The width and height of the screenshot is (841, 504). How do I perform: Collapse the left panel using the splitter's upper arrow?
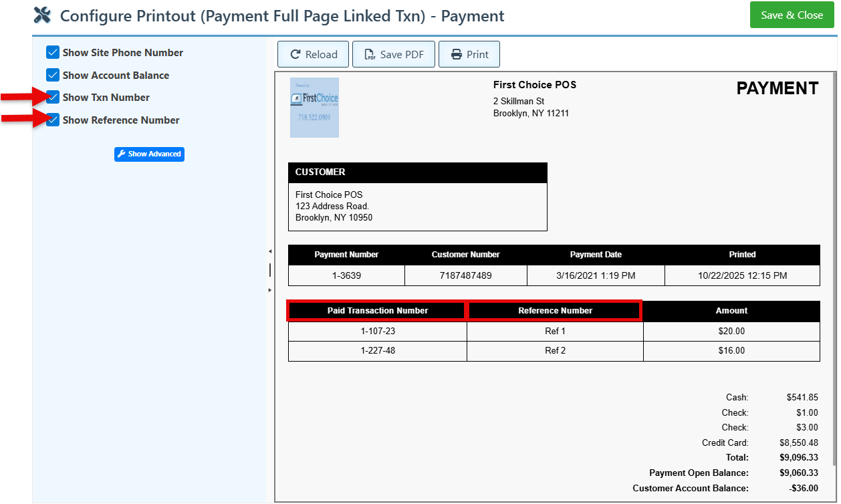pos(270,251)
